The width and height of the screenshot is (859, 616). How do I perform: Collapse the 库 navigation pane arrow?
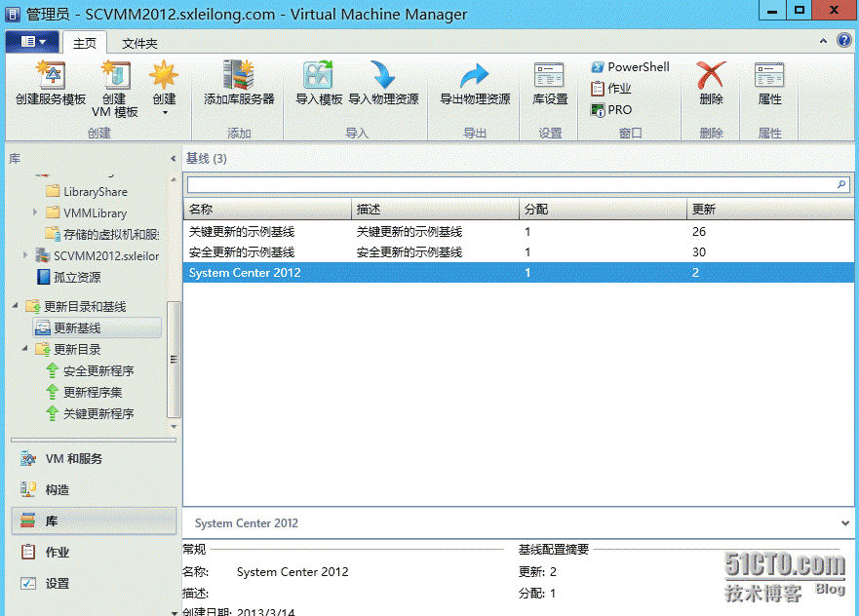174,159
